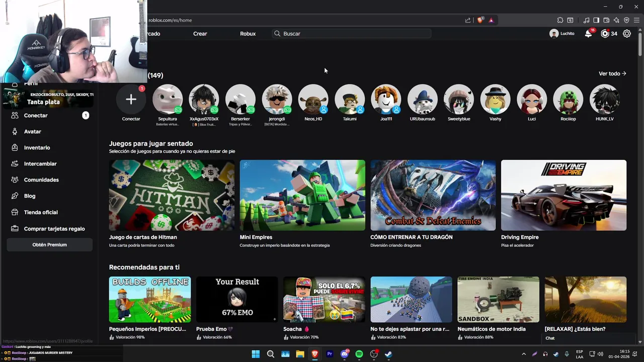Click the share page icon in address bar
Screen dimensions: 644x362
coord(468,20)
